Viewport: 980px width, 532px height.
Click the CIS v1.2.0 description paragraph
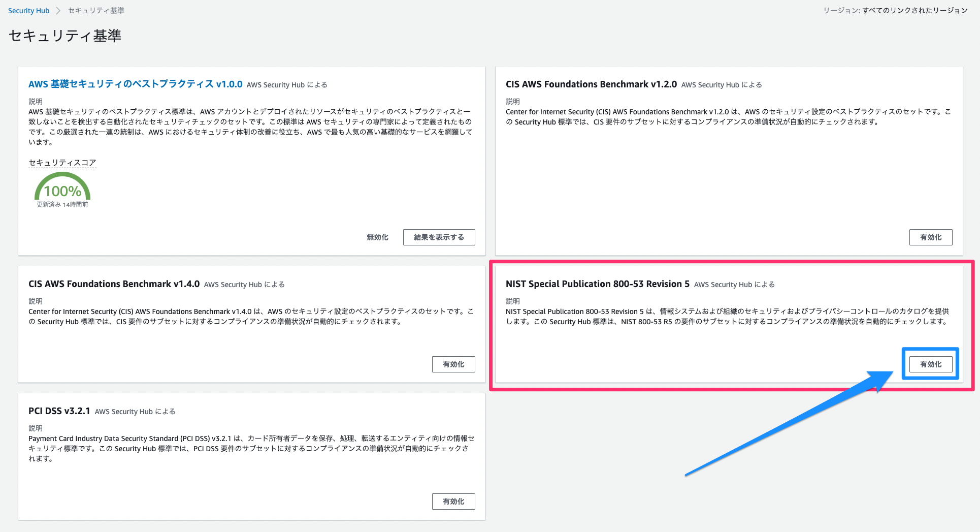(x=729, y=117)
